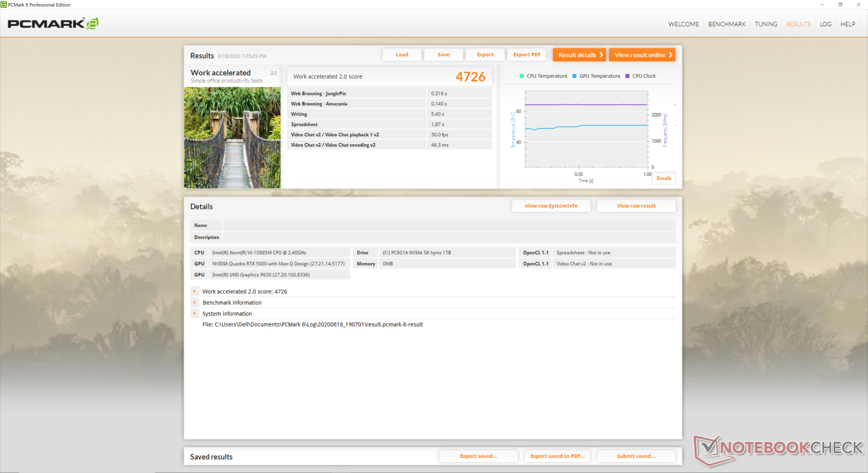
Task: Open the BENCHMARK tab
Action: (x=726, y=24)
